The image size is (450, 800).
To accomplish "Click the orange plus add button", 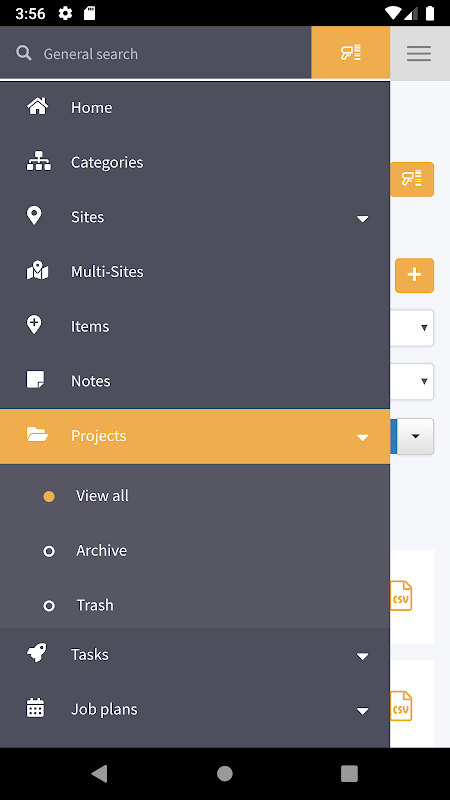I will 414,276.
